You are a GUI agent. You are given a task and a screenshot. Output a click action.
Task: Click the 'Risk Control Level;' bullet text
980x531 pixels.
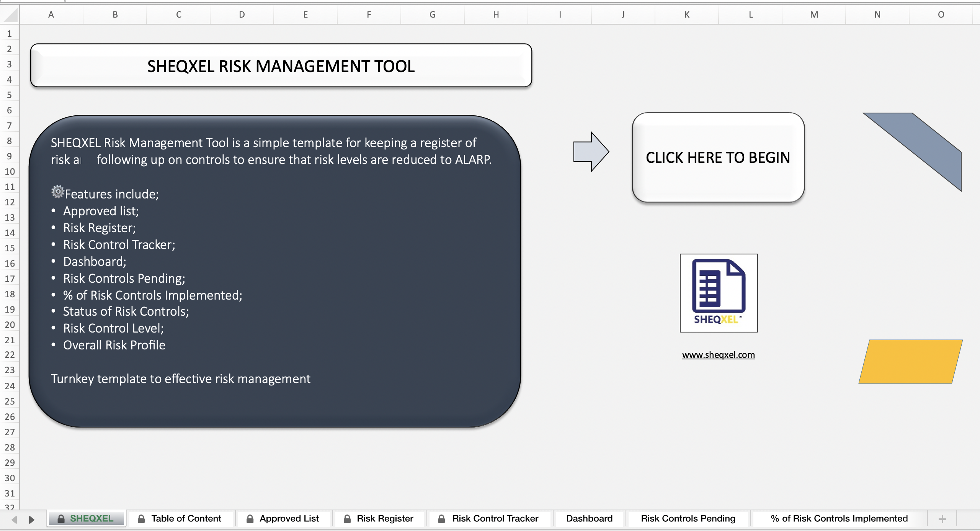click(113, 328)
